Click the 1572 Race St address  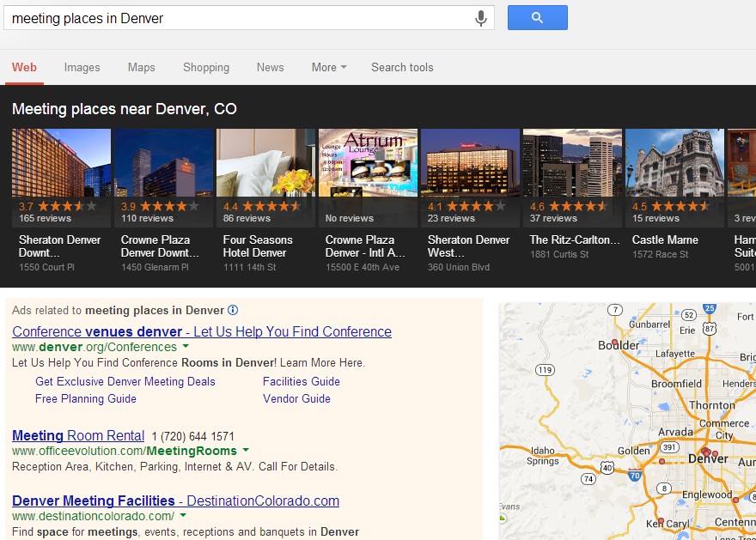click(660, 254)
